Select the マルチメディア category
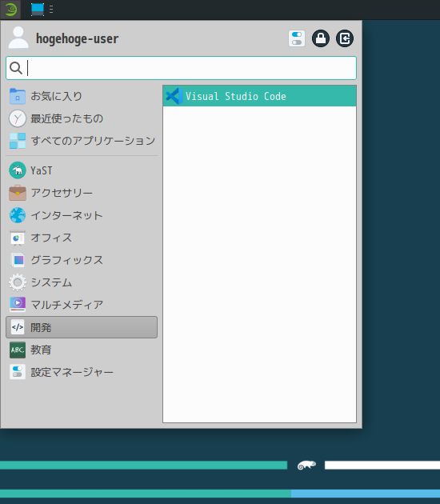 coord(82,305)
